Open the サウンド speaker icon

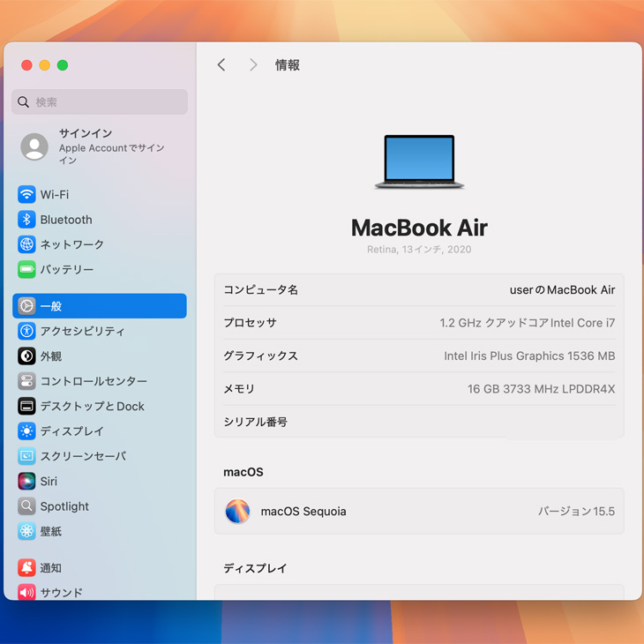[x=26, y=592]
